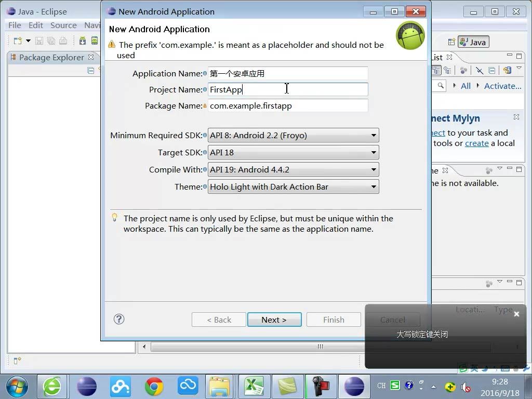Click the horizontal scrollbar left arrow
532x399 pixels.
coord(144,347)
